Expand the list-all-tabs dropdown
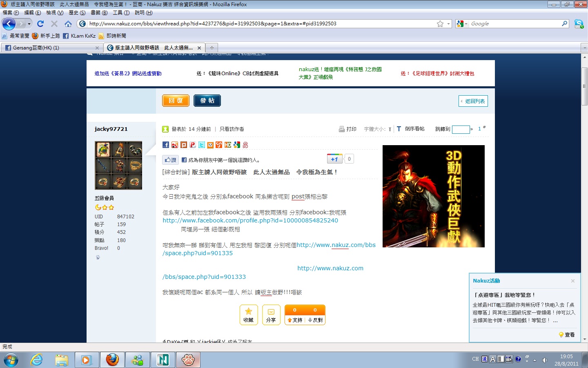The image size is (588, 368). coord(584,48)
